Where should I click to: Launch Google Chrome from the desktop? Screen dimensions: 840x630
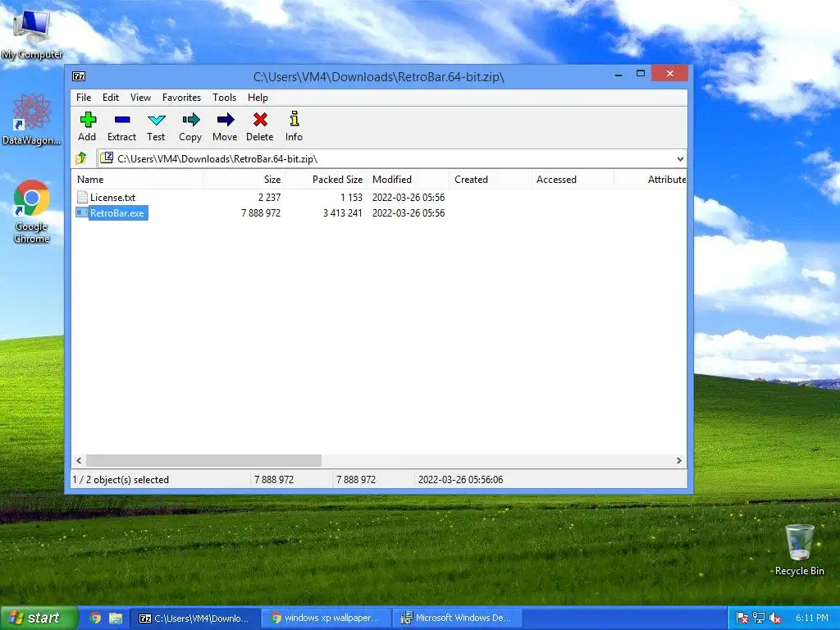pyautogui.click(x=32, y=212)
